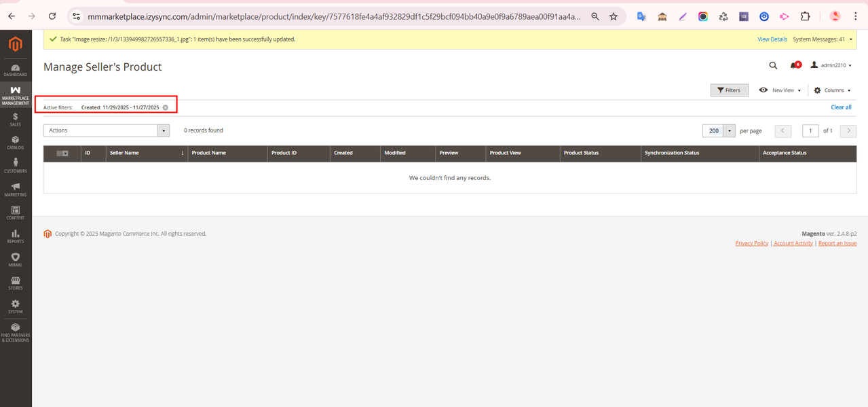Open the Content sidebar menu
868x407 pixels.
tap(16, 213)
